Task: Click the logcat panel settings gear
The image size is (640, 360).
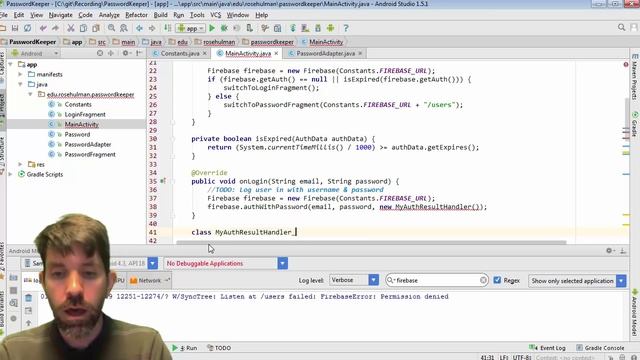Action: 609,251
